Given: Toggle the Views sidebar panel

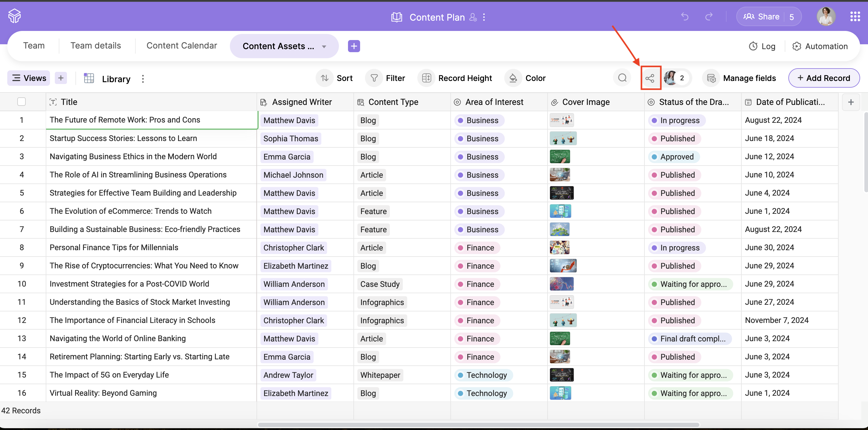Looking at the screenshot, I should (x=29, y=78).
